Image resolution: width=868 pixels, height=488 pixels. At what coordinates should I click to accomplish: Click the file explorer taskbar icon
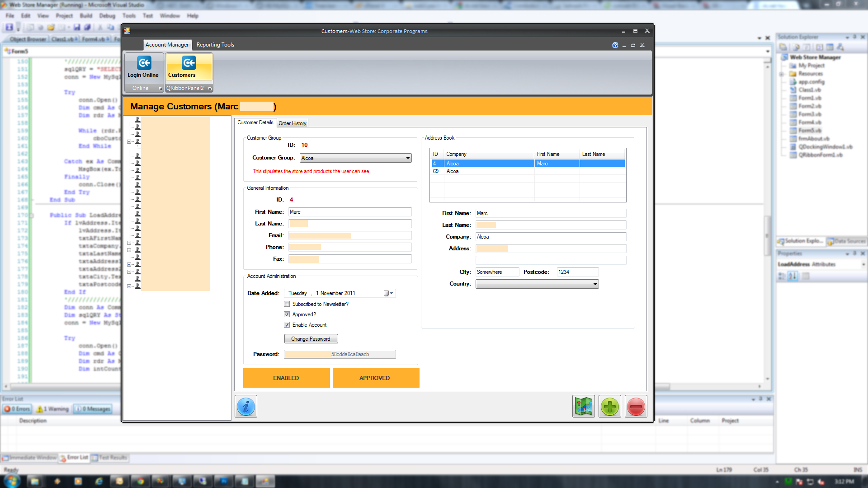click(x=35, y=481)
